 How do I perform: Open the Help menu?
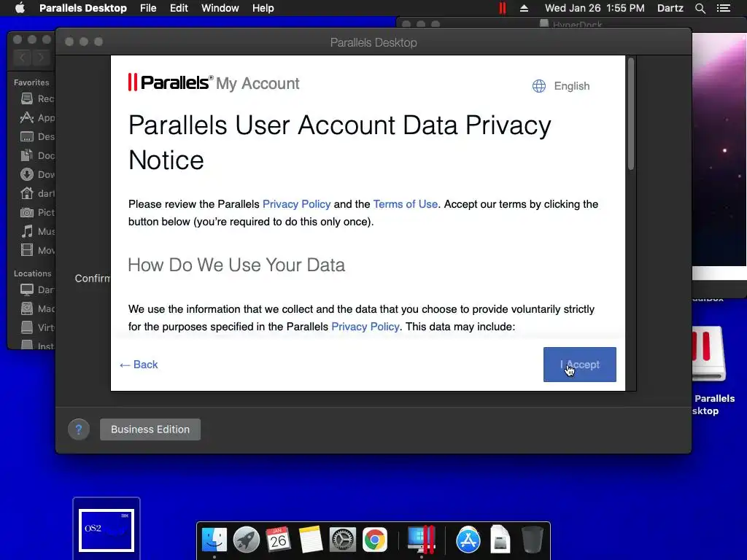pos(263,8)
